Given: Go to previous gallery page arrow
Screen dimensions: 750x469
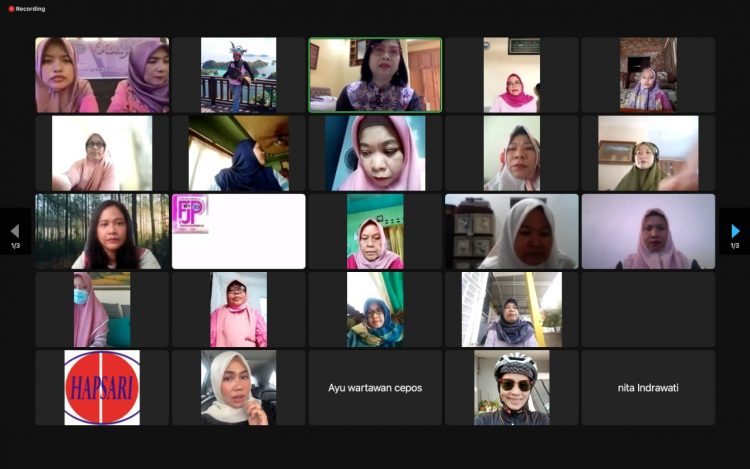Looking at the screenshot, I should coord(14,230).
